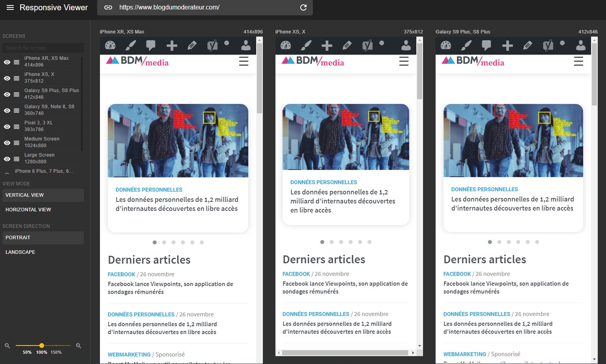Click the zoom-in magnifier icon in the sidebar
This screenshot has height=364, width=606.
point(78,346)
